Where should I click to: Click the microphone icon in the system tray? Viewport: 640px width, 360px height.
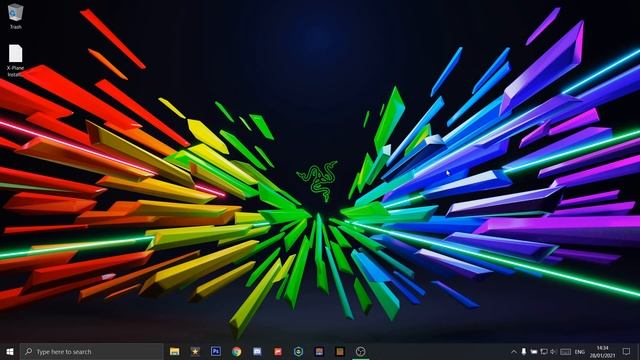[x=524, y=351]
